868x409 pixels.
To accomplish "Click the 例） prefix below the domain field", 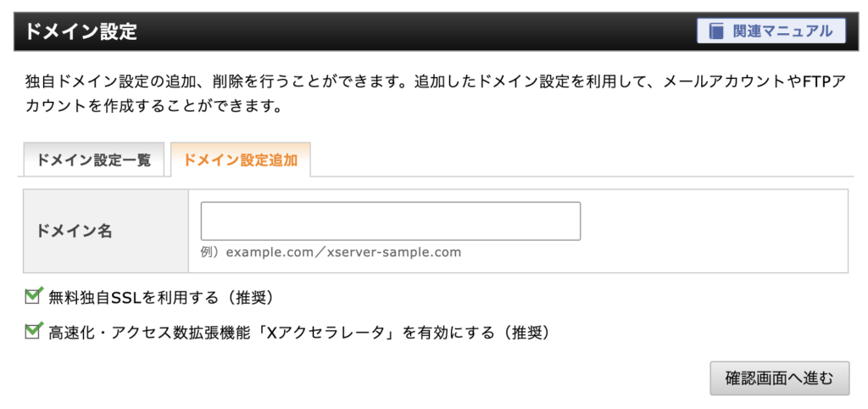I will coord(212,253).
